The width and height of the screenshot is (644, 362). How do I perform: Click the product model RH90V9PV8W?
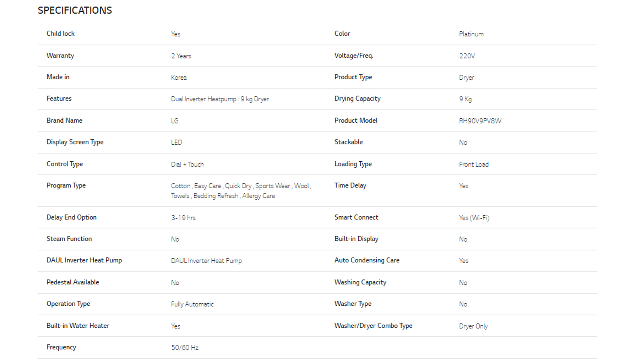[x=480, y=121]
